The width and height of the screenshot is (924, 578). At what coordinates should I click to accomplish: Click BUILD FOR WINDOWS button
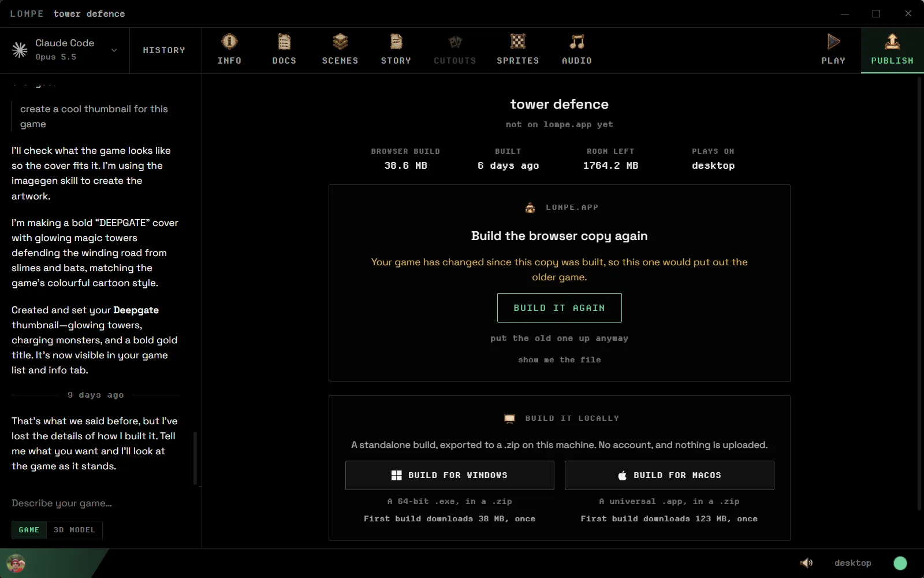click(x=450, y=475)
